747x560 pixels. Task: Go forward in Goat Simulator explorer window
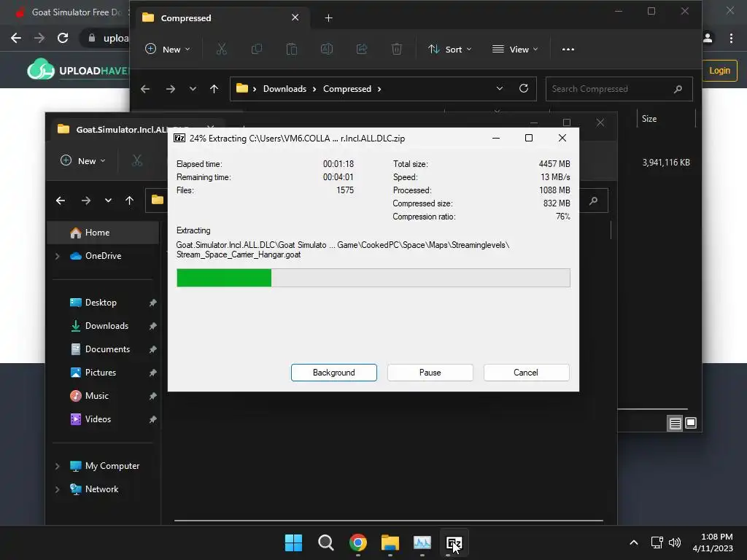tap(86, 201)
